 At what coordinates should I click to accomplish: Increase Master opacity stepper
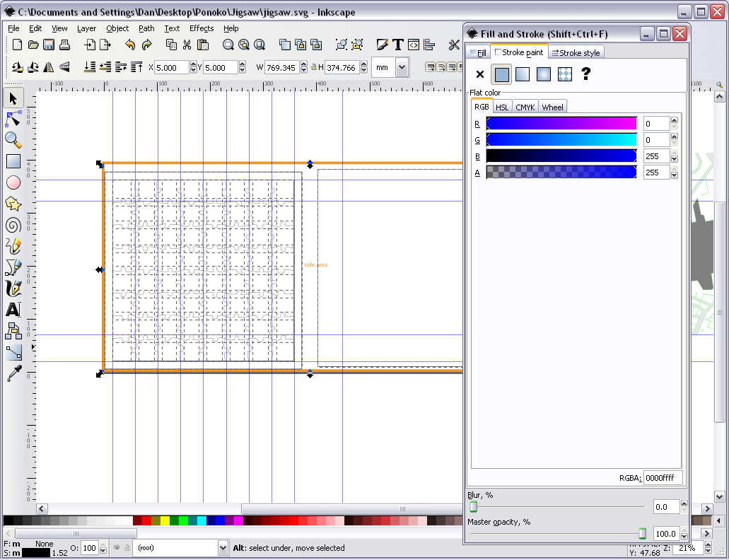684,531
